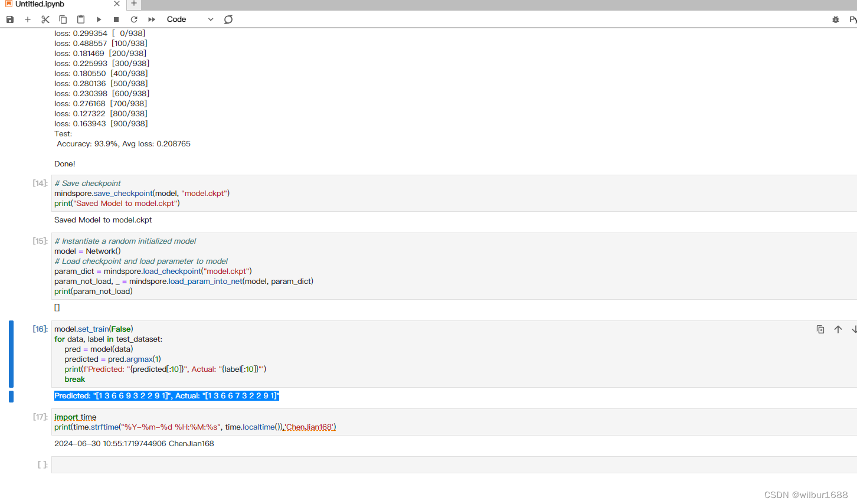Click the 'model.set_train(False)' line
This screenshot has width=857, height=504.
[94, 329]
